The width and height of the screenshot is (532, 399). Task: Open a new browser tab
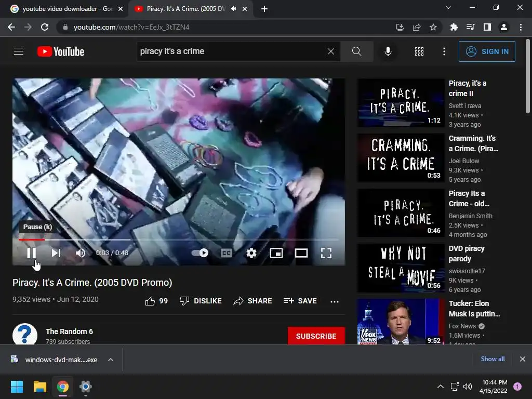pyautogui.click(x=264, y=9)
